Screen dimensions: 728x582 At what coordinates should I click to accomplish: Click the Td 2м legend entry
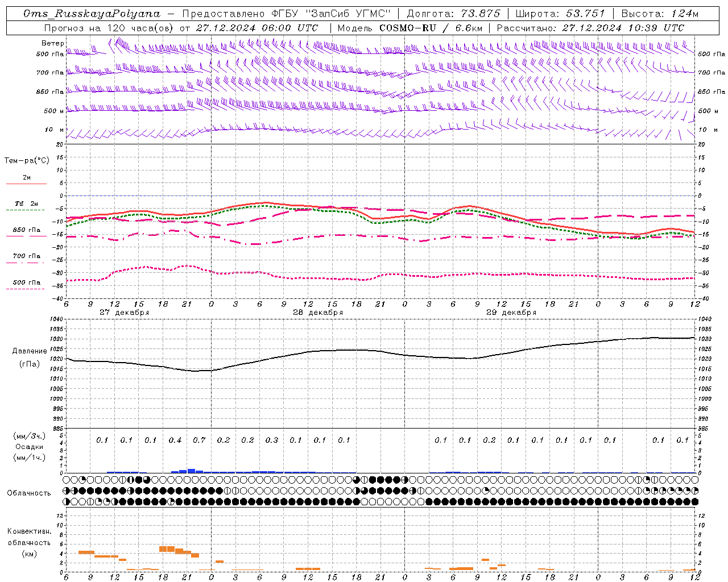[x=27, y=203]
